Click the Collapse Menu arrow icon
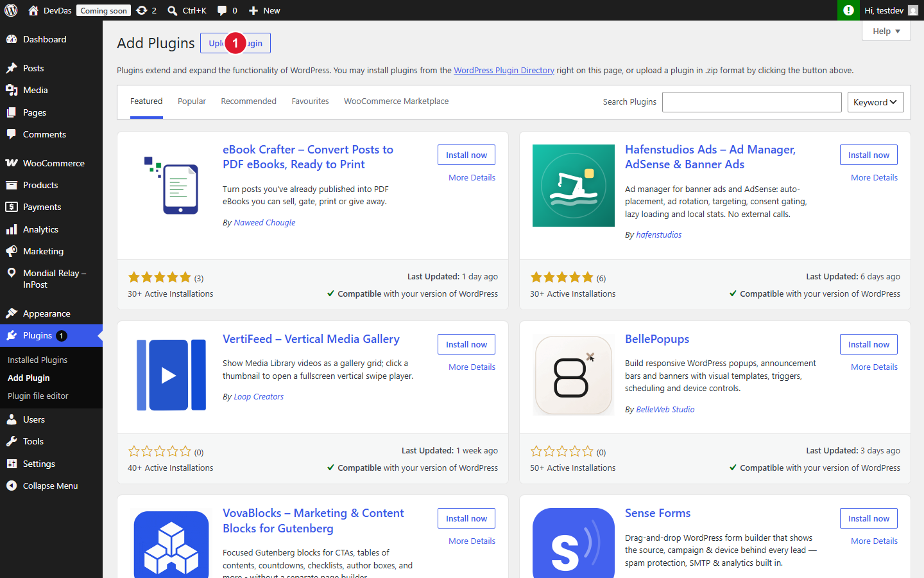Screen dimensions: 924x578 coord(12,486)
